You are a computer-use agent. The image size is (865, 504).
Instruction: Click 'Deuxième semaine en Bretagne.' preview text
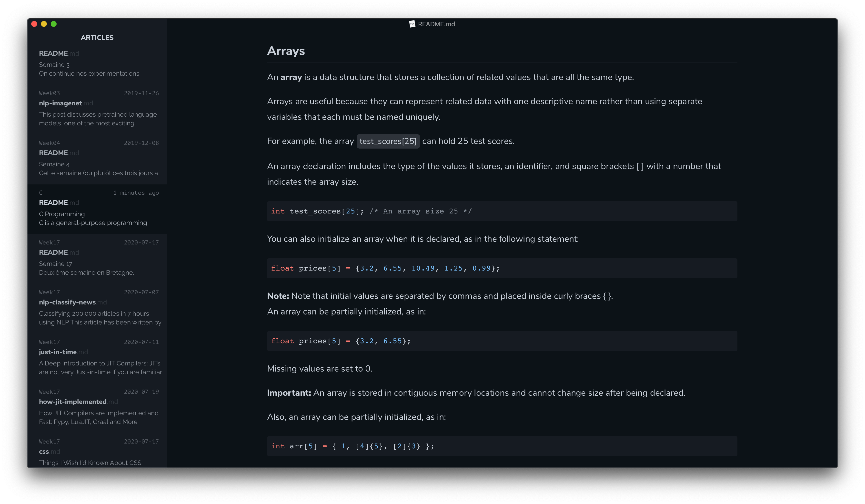click(87, 272)
